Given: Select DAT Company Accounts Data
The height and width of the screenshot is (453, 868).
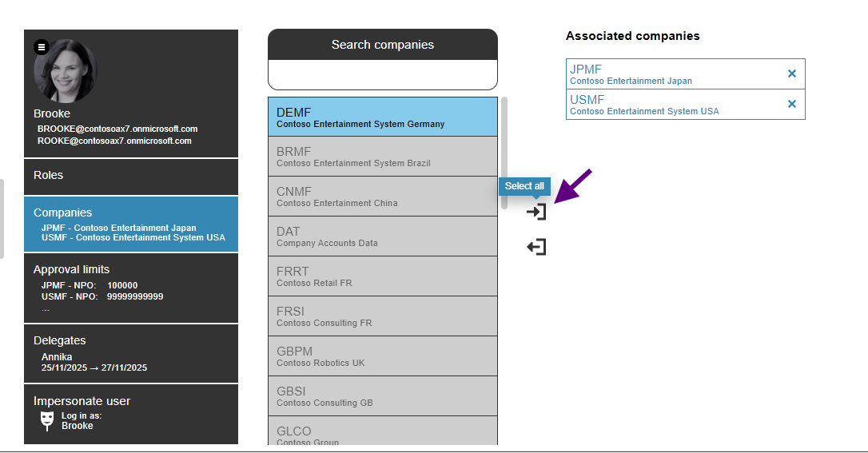Looking at the screenshot, I should [382, 236].
